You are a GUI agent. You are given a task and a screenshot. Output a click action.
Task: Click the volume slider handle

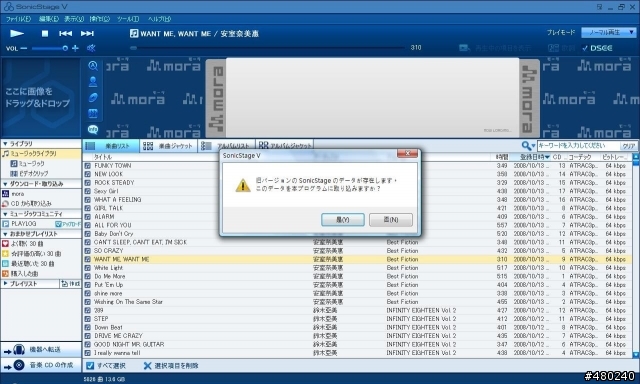coord(65,48)
